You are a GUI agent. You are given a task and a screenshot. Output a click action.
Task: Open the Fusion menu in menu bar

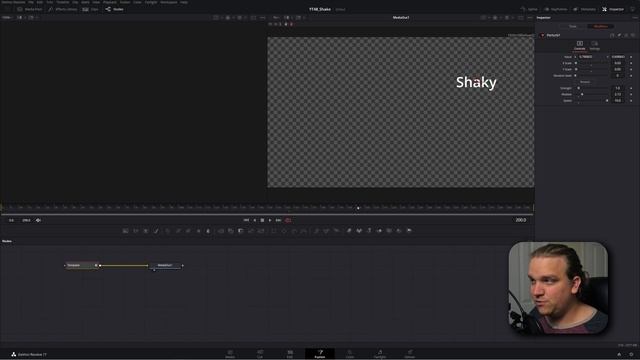tap(125, 2)
